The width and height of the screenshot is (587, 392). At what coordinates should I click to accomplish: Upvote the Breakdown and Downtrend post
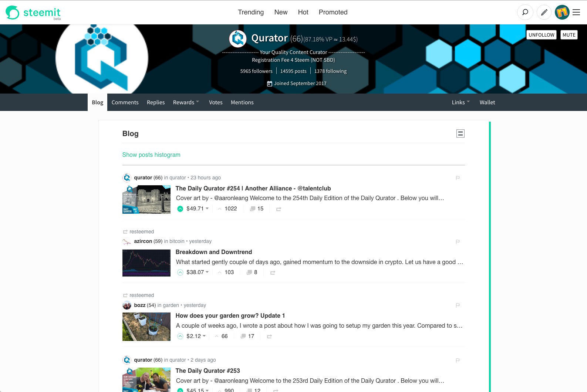(x=180, y=273)
